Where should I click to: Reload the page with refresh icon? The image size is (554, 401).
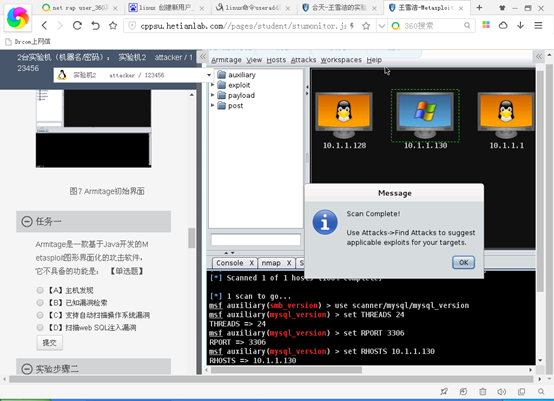(x=77, y=25)
